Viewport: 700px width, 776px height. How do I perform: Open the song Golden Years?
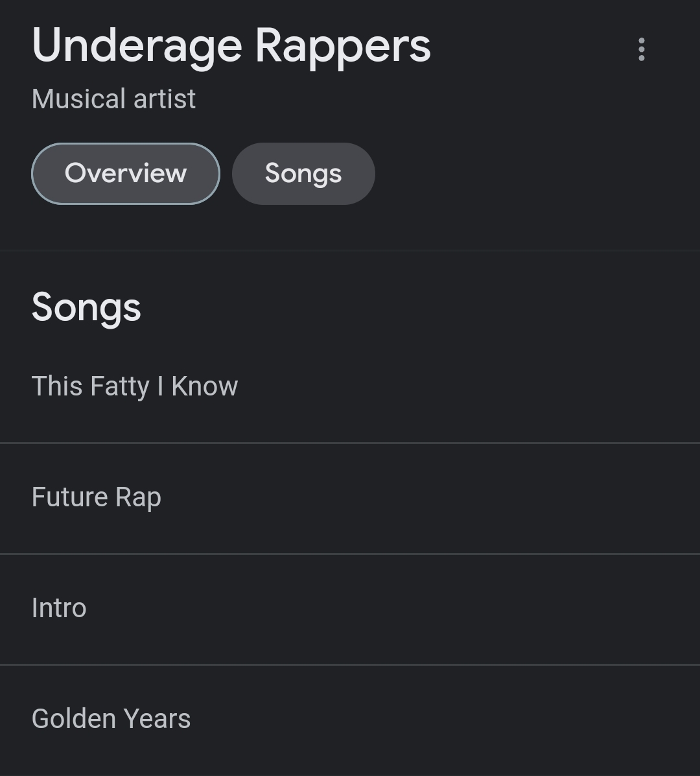click(111, 719)
